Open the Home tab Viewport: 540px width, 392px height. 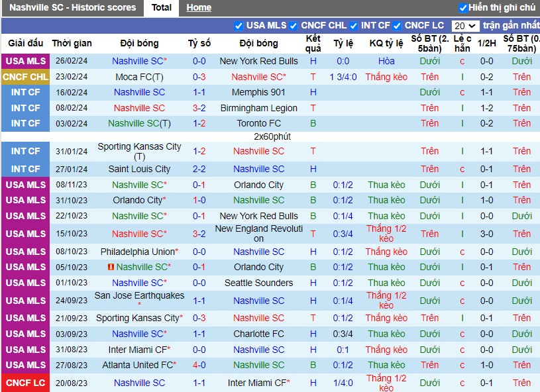pos(199,7)
